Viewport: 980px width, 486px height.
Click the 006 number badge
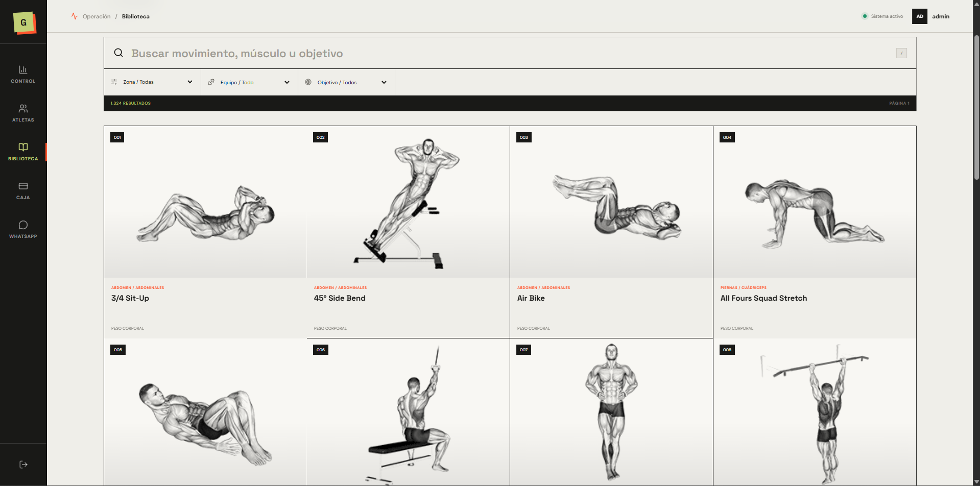(321, 350)
